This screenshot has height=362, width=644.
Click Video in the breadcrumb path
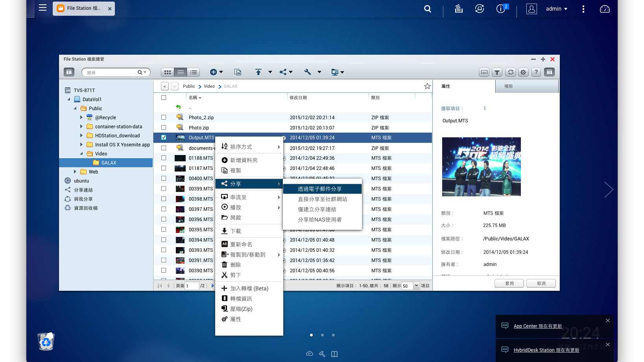pyautogui.click(x=209, y=86)
